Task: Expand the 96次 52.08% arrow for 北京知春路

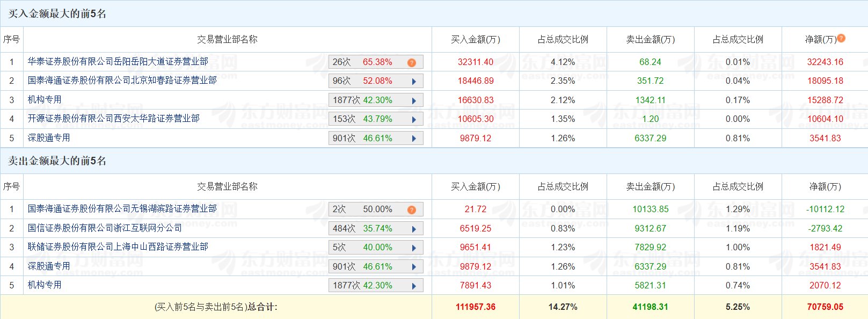Action: (414, 82)
